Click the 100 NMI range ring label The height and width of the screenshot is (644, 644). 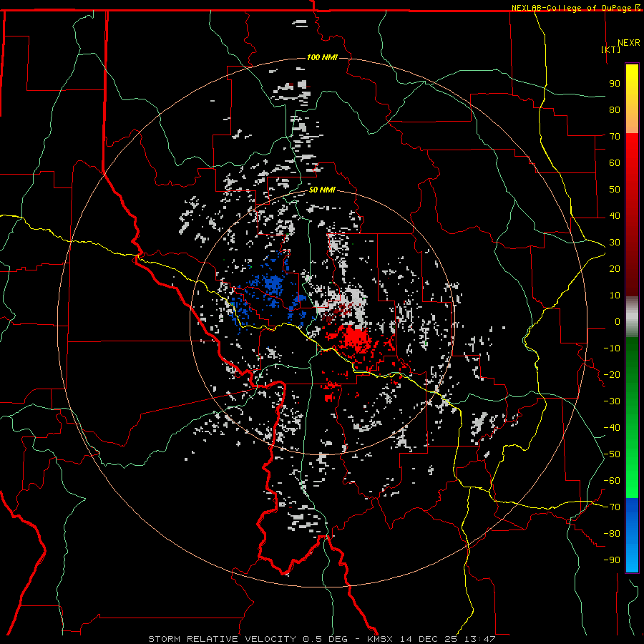pos(322,57)
